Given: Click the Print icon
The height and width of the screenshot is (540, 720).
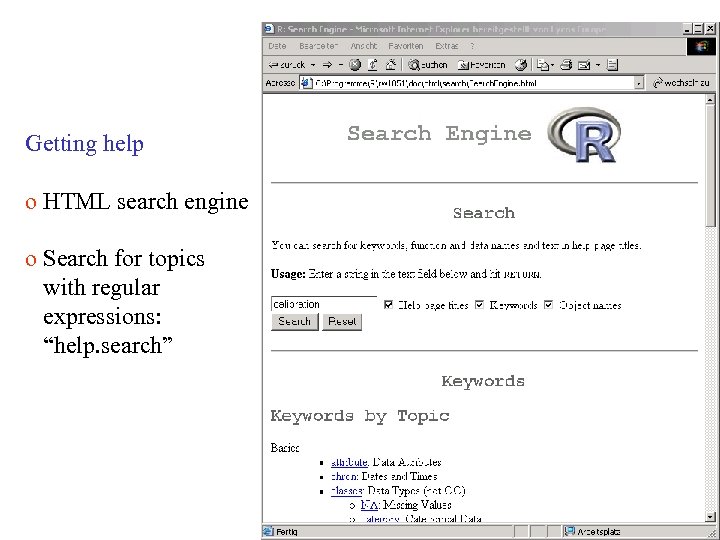Looking at the screenshot, I should point(566,65).
